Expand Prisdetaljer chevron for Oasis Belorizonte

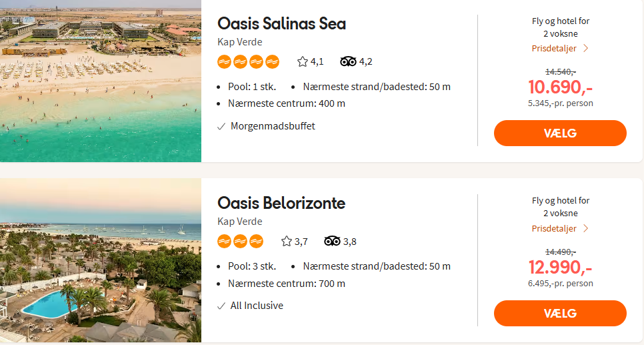(x=585, y=228)
